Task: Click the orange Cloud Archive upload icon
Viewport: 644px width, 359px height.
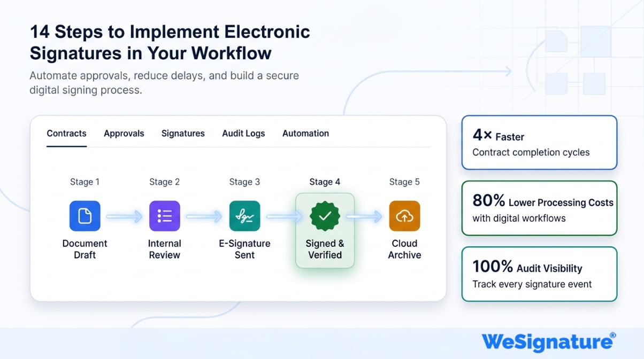Action: click(x=404, y=216)
